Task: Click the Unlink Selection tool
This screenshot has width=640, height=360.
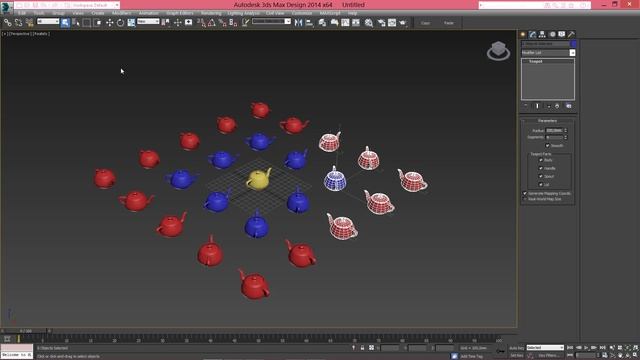Action: [x=18, y=23]
